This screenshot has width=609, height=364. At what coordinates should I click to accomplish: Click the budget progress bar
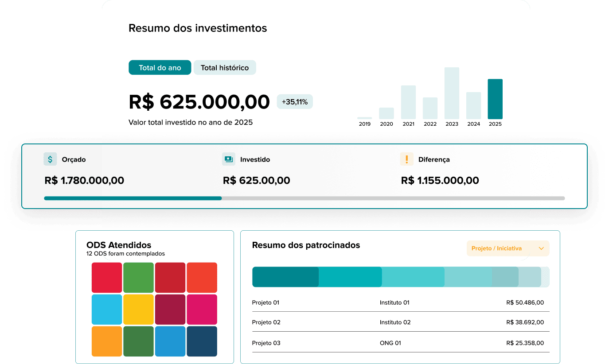pyautogui.click(x=304, y=198)
